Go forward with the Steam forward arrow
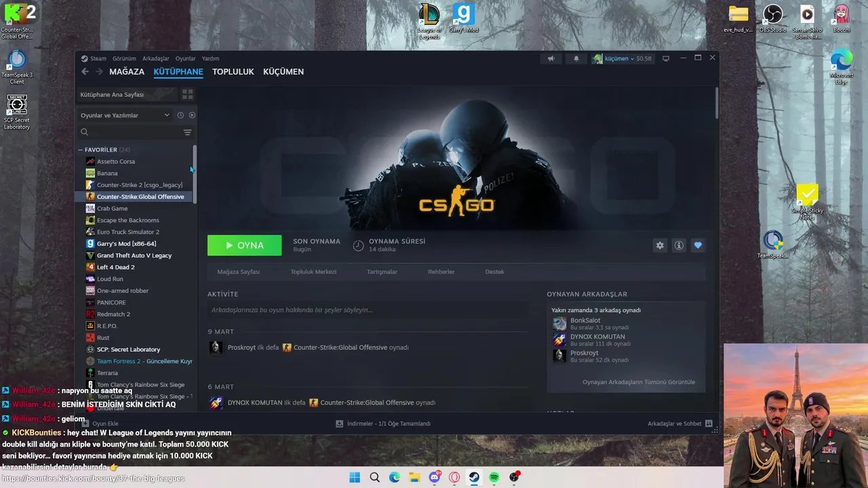 (x=99, y=72)
